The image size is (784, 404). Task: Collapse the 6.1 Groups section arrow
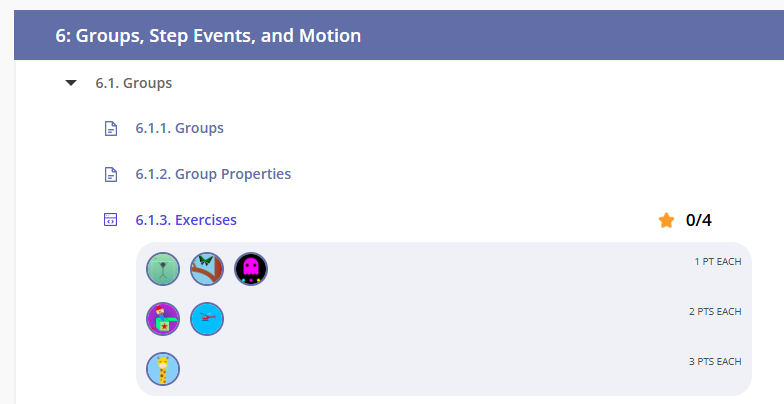(70, 83)
